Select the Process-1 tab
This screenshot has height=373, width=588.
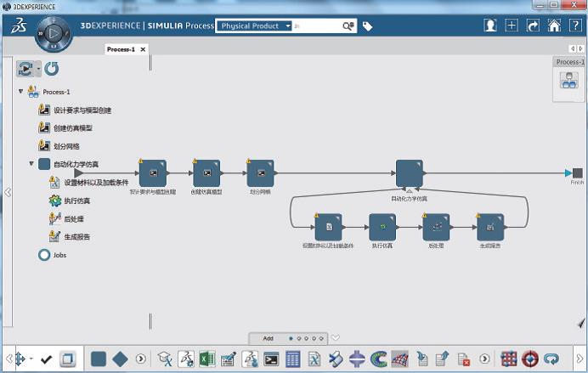(x=121, y=49)
